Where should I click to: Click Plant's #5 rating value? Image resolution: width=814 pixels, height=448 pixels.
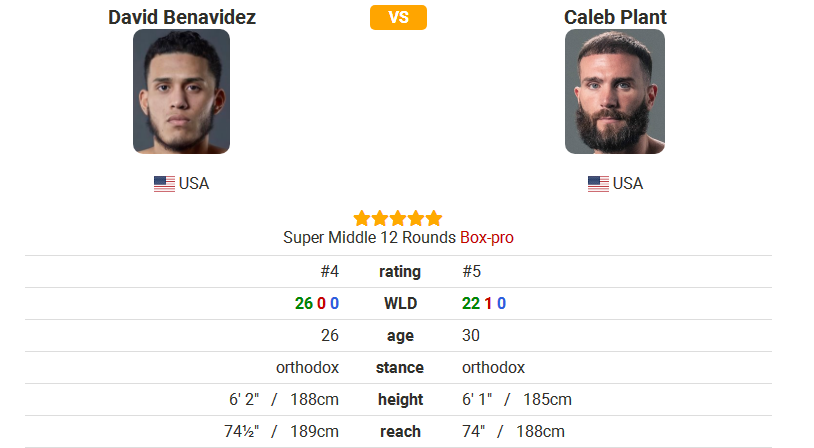point(471,271)
